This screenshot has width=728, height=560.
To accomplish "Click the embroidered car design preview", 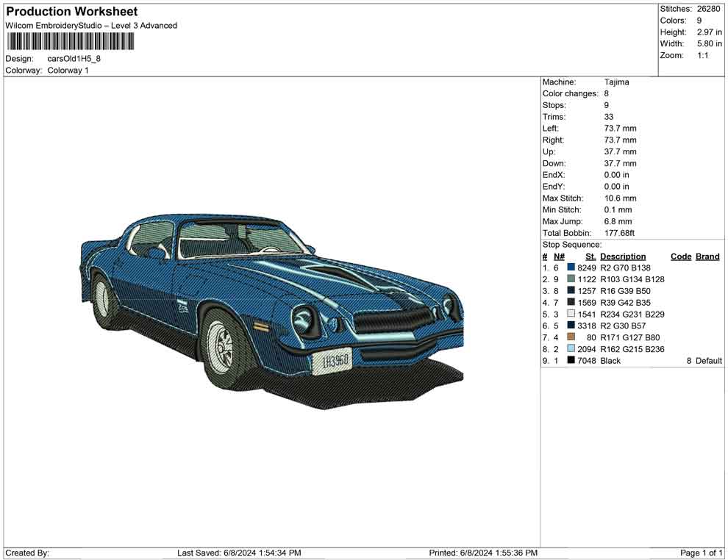I will tap(272, 311).
